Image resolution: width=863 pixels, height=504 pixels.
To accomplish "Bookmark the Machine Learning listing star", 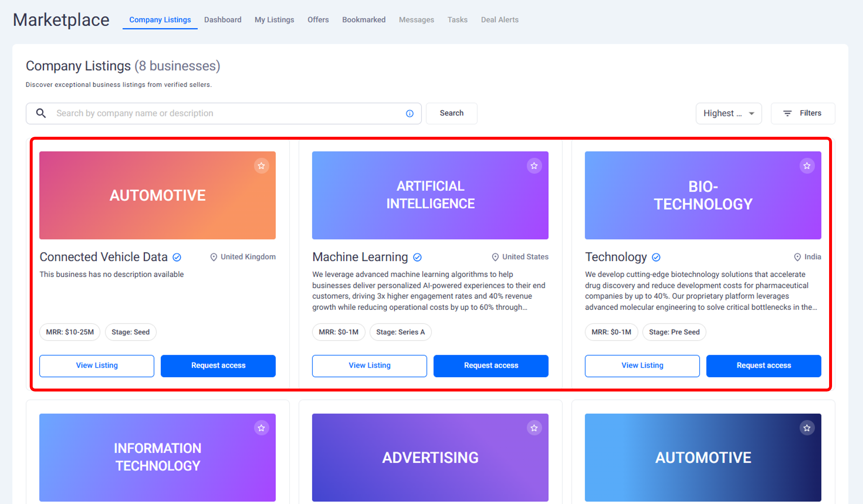I will click(x=534, y=166).
